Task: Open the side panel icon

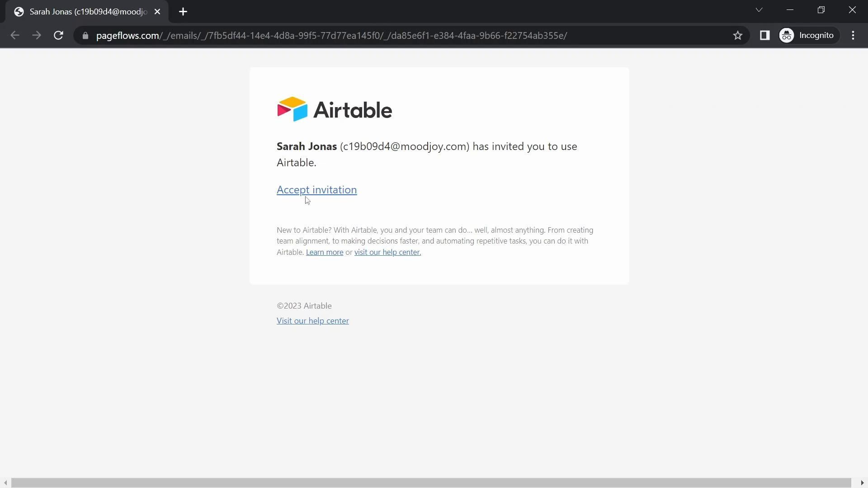Action: pyautogui.click(x=764, y=35)
